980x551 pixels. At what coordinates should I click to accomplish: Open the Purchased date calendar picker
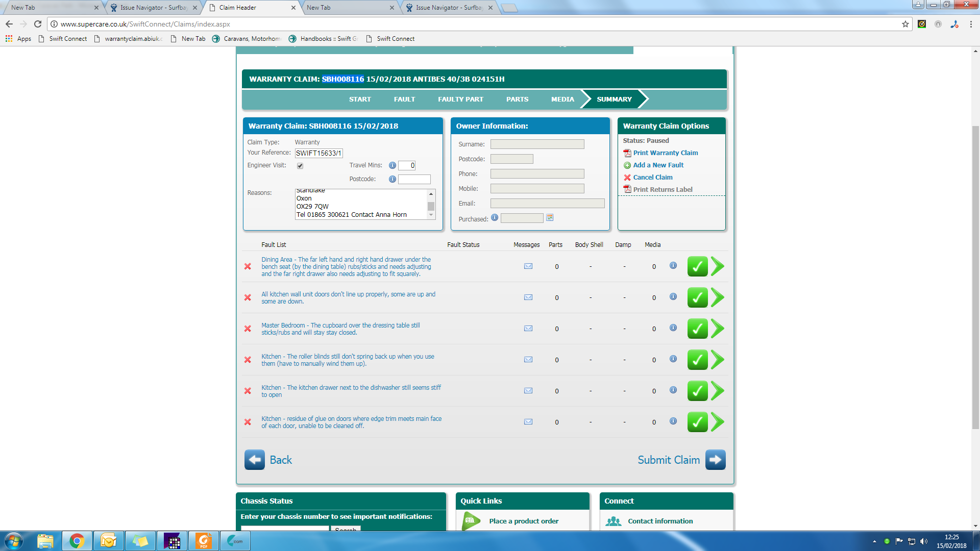(550, 218)
